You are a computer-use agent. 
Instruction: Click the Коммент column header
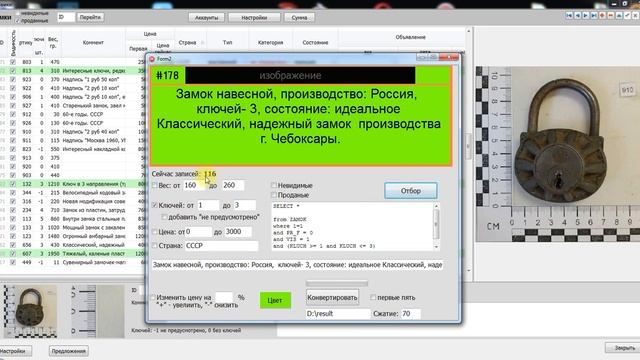tap(93, 42)
